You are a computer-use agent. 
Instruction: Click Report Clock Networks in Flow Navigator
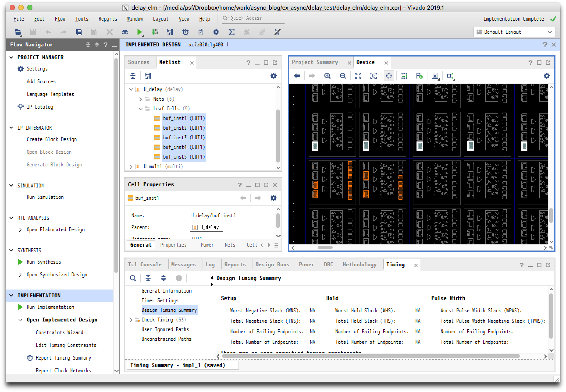(x=63, y=370)
